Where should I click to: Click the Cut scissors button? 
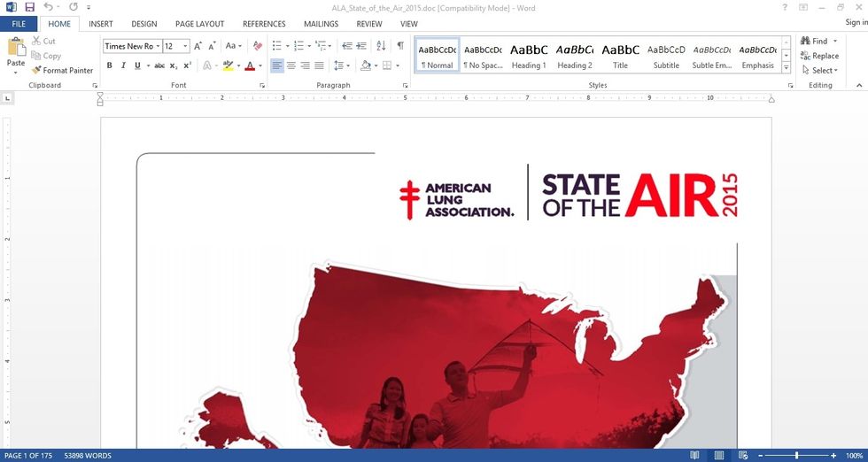pyautogui.click(x=43, y=41)
